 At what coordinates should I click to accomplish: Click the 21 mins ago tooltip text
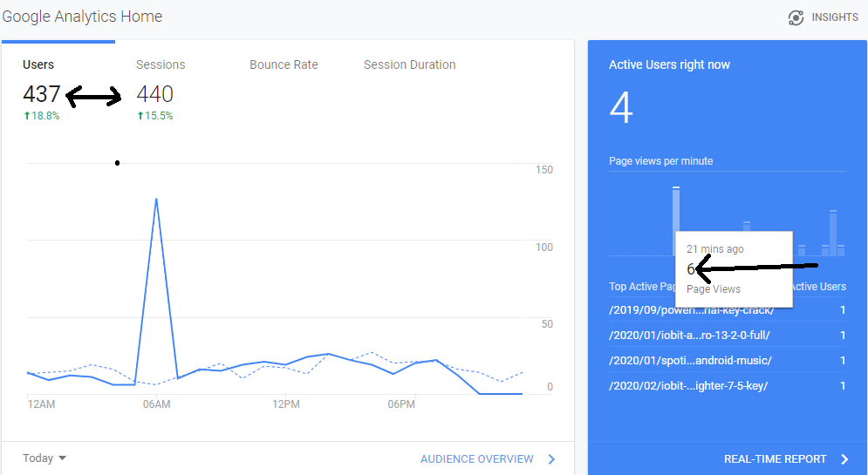point(715,249)
